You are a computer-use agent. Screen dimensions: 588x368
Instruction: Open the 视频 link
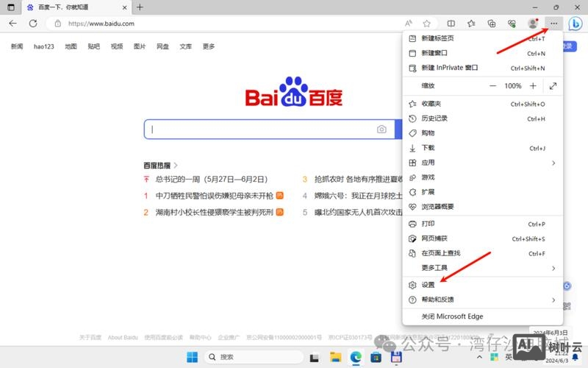117,46
